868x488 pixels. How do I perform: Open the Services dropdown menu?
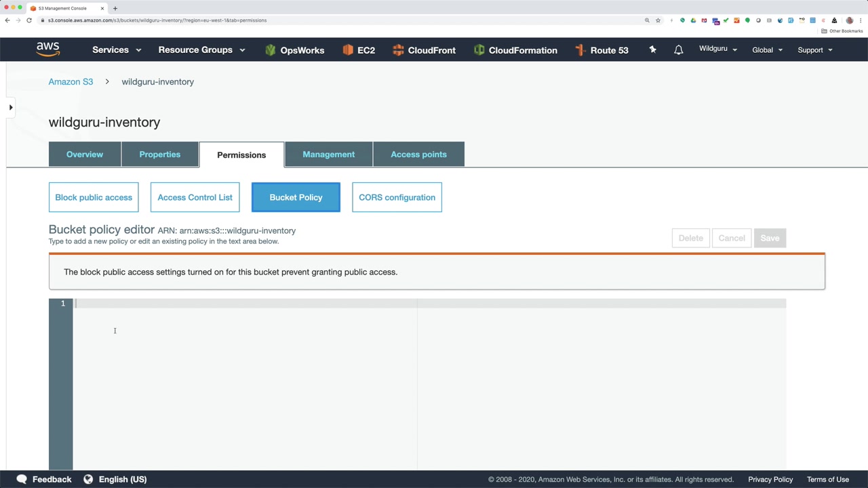click(117, 50)
